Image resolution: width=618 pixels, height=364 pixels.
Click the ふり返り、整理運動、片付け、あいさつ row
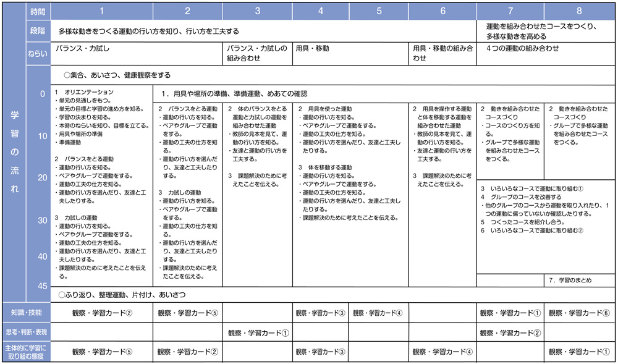coord(121,295)
